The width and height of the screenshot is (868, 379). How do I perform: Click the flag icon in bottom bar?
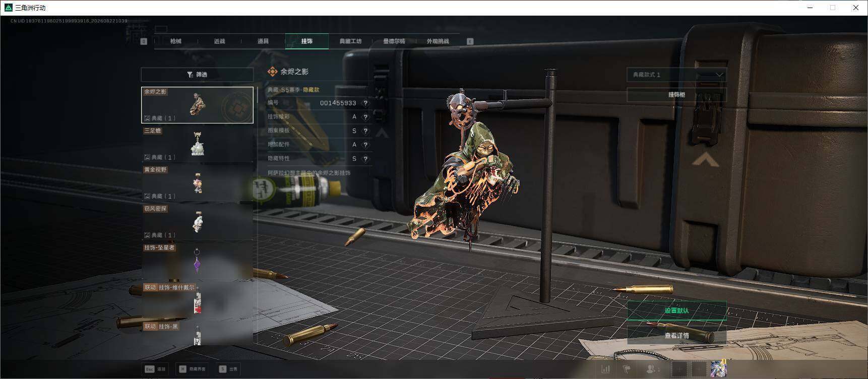point(627,369)
